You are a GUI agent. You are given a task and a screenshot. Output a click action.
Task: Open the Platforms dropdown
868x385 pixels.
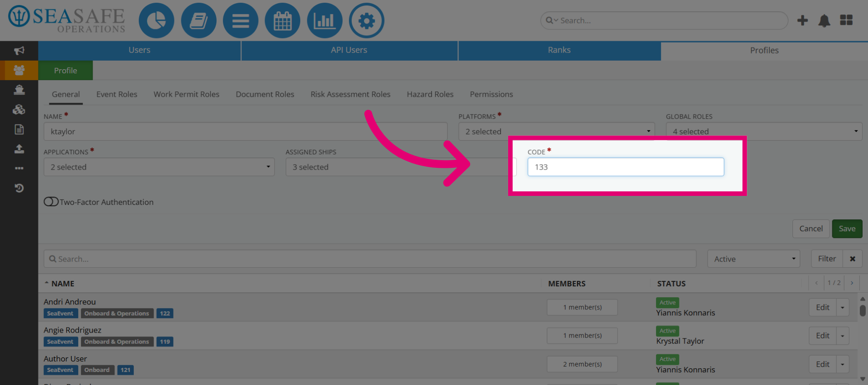coord(557,131)
